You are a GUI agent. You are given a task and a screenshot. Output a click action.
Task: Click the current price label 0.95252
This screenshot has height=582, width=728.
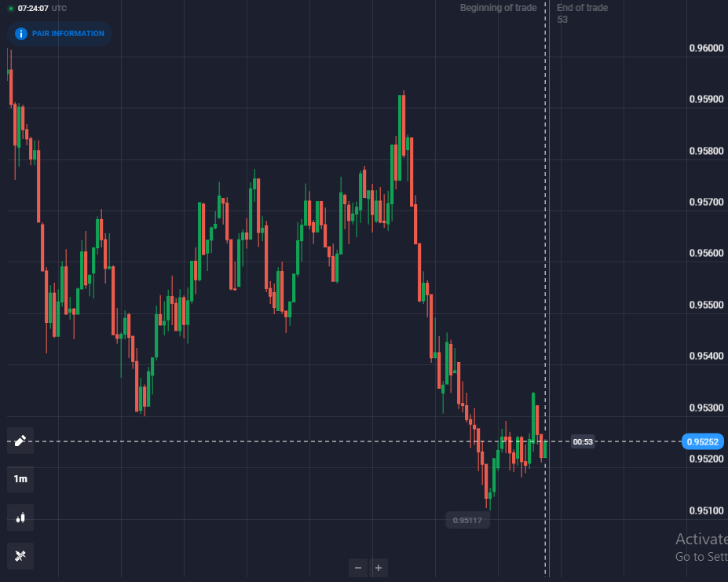[702, 441]
